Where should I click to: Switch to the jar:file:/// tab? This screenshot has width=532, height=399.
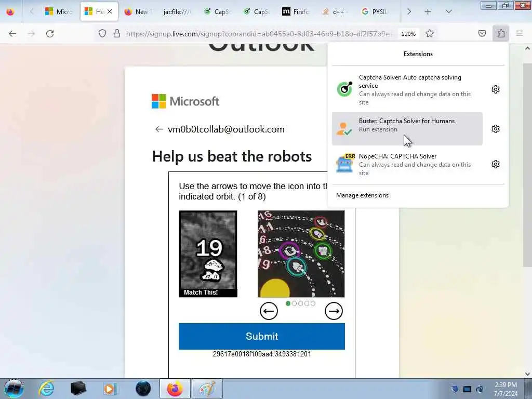coord(177,11)
